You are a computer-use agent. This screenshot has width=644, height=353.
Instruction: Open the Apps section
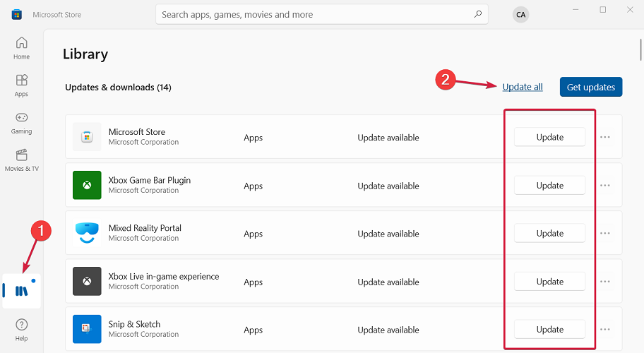tap(21, 85)
